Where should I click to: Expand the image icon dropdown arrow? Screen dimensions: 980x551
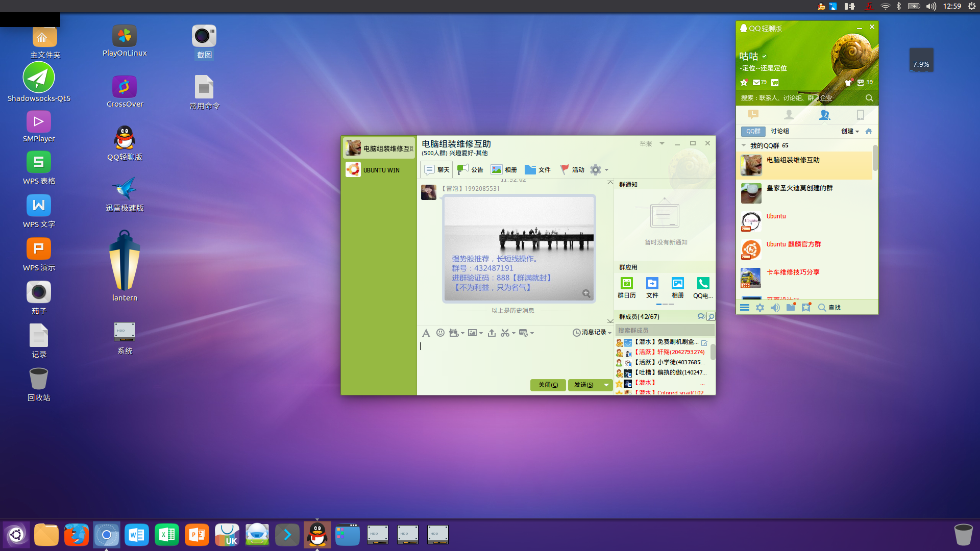click(x=481, y=333)
